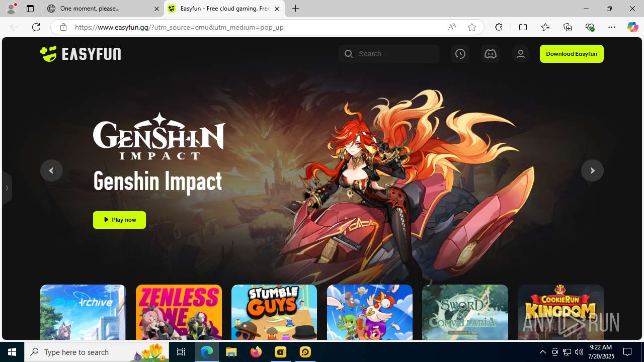This screenshot has height=362, width=644.
Task: Open the Windows Start menu
Action: pyautogui.click(x=12, y=352)
